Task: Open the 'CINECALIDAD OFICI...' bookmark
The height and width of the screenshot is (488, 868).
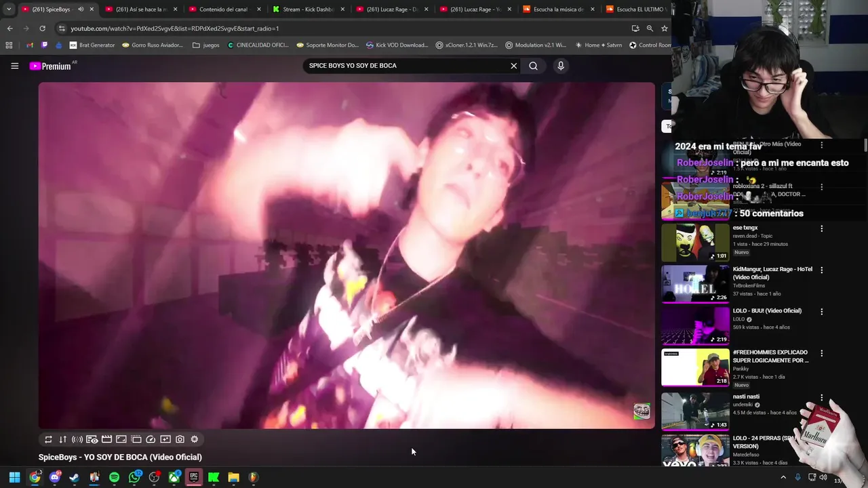Action: point(258,45)
